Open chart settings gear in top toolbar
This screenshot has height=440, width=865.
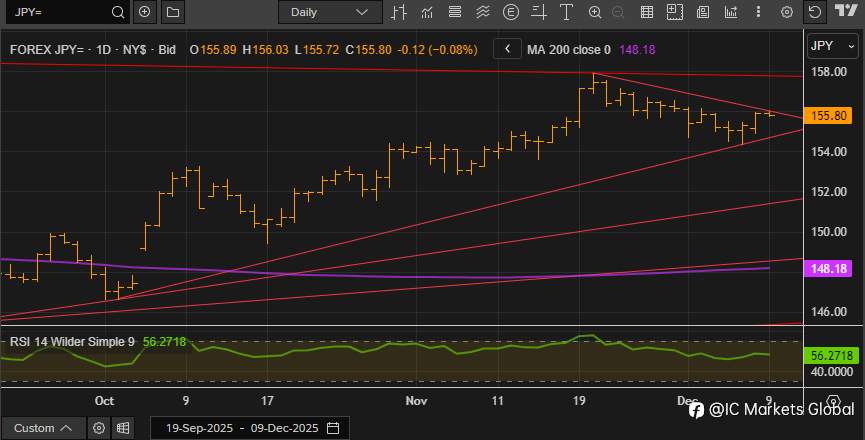[787, 12]
